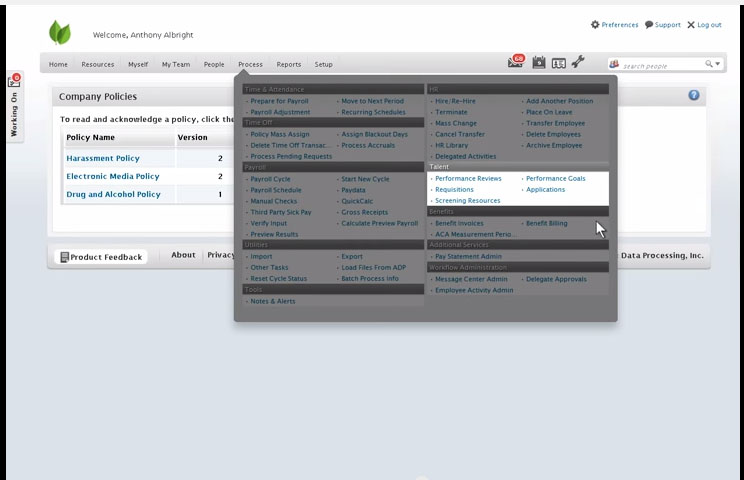The height and width of the screenshot is (480, 744).
Task: Select Prepare for Payroll
Action: tap(279, 101)
